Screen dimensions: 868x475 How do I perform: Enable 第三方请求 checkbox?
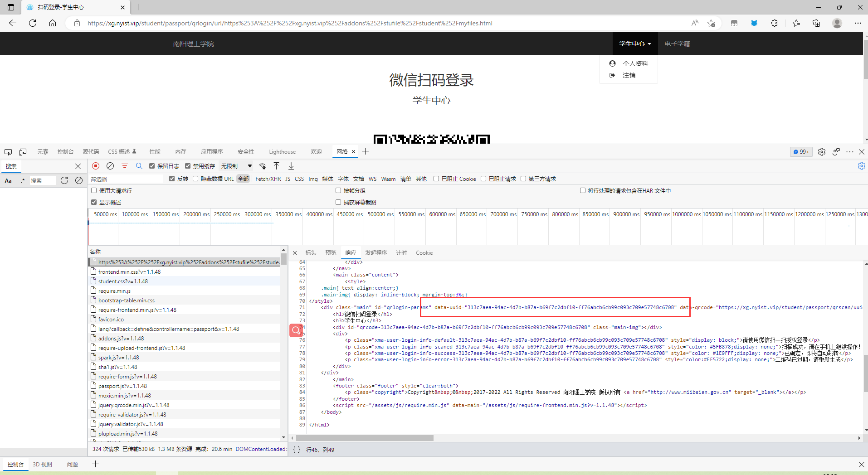click(x=523, y=179)
